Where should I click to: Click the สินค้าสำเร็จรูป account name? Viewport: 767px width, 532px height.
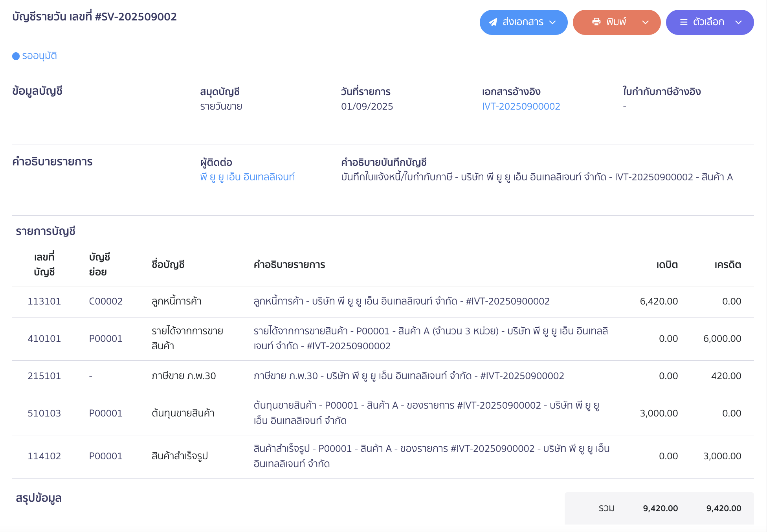click(180, 456)
